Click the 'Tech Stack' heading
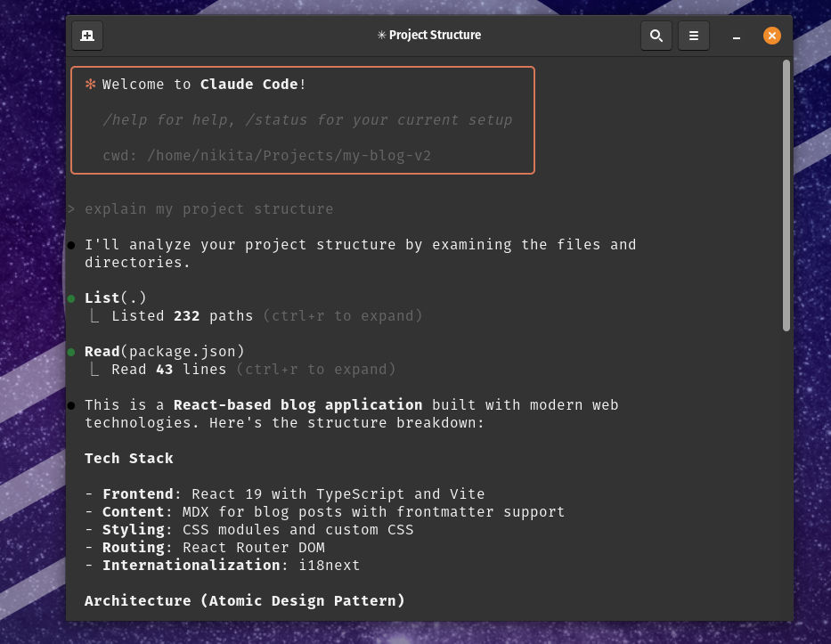 [x=129, y=459]
